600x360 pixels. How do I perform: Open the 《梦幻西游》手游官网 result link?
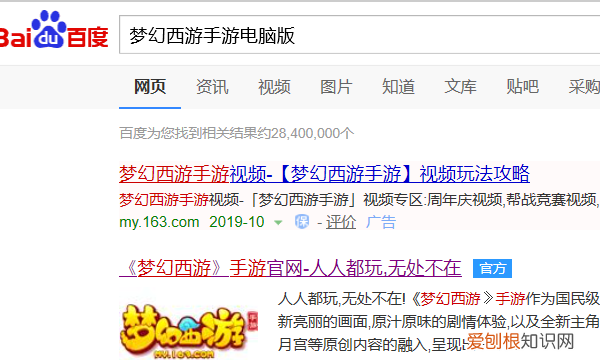tap(290, 268)
